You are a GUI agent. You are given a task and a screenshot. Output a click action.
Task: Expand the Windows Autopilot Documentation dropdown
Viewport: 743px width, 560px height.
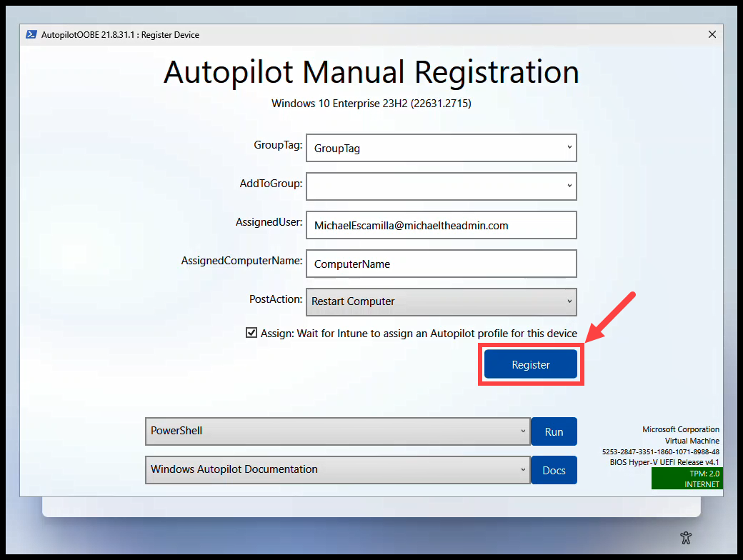(x=522, y=470)
